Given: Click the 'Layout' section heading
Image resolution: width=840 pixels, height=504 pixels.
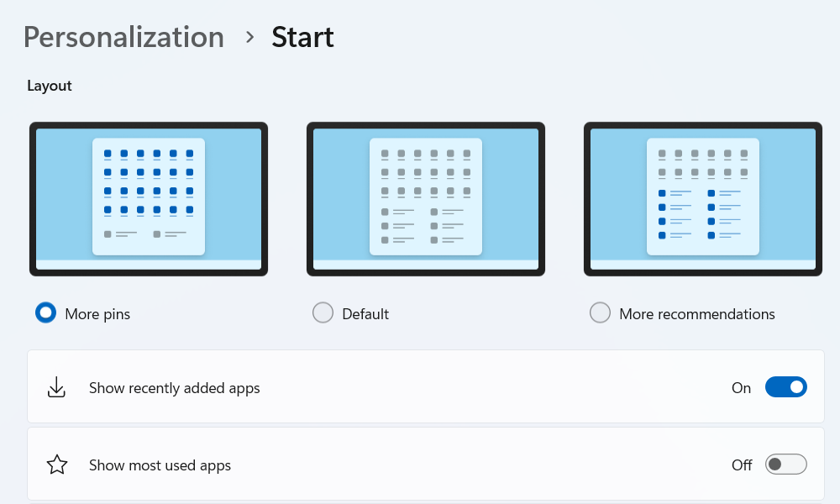Looking at the screenshot, I should pyautogui.click(x=50, y=86).
